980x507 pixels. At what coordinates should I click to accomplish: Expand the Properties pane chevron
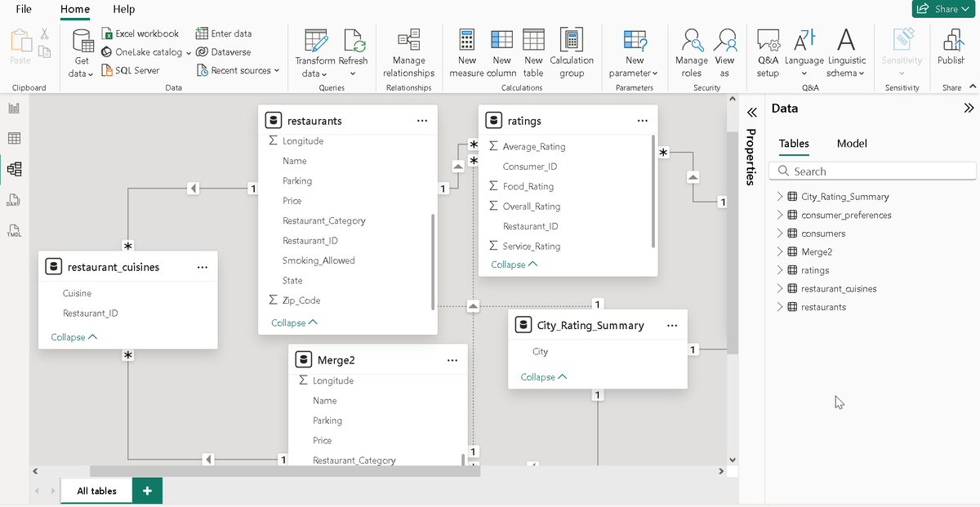[752, 112]
